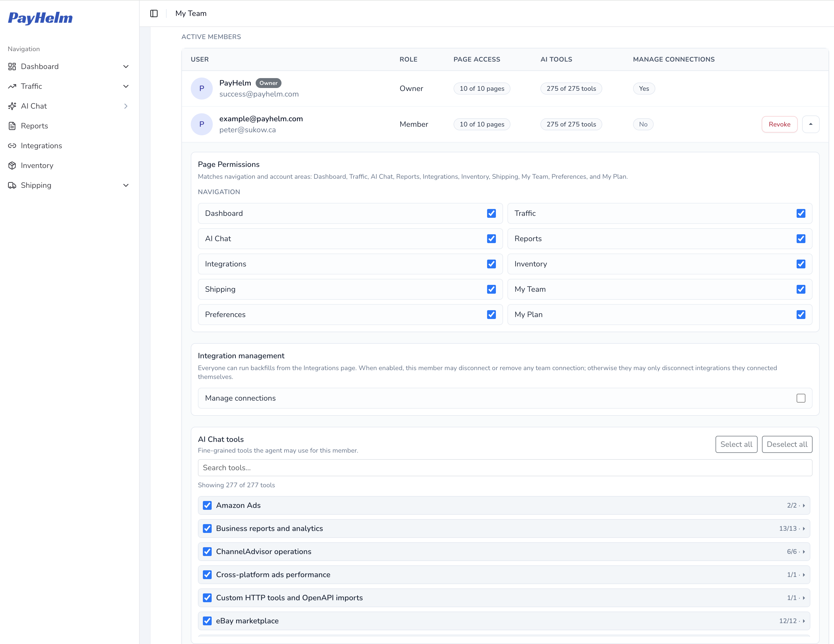Screen dimensions: 834x644
Task: Click the member's 10 of 10 pages badge
Action: pos(482,124)
